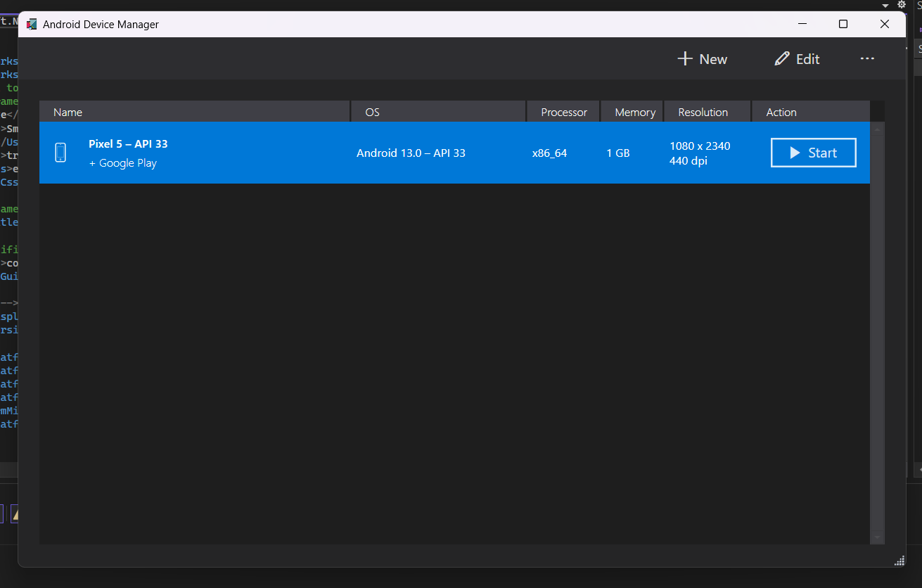Click 'Android 13.0 – API 33' OS cell
The image size is (922, 588).
click(x=411, y=153)
